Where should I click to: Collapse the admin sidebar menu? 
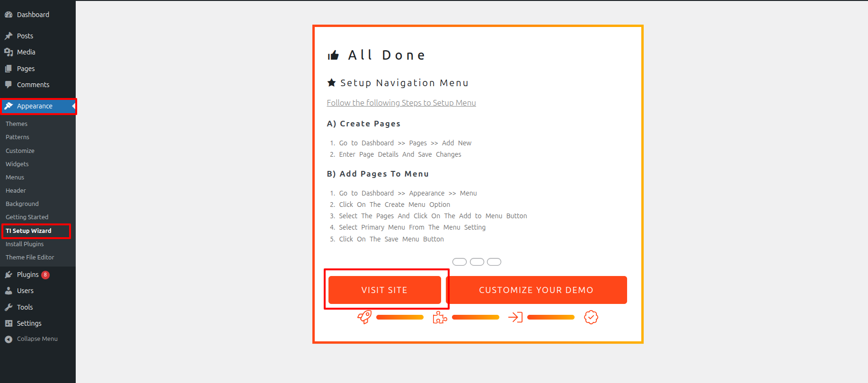coord(37,339)
